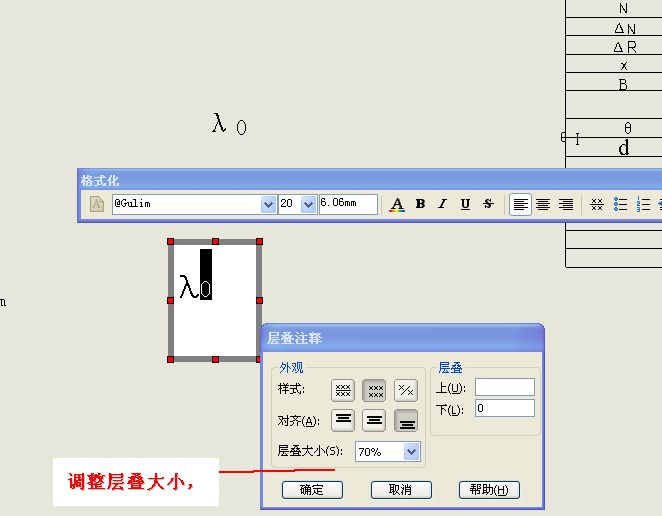The height and width of the screenshot is (516, 662).
Task: Open the @Gulim font name dropdown
Action: pyautogui.click(x=268, y=205)
